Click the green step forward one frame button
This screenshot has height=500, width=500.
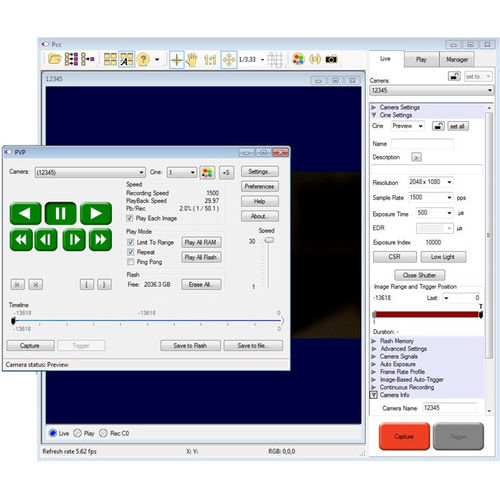[x=74, y=239]
